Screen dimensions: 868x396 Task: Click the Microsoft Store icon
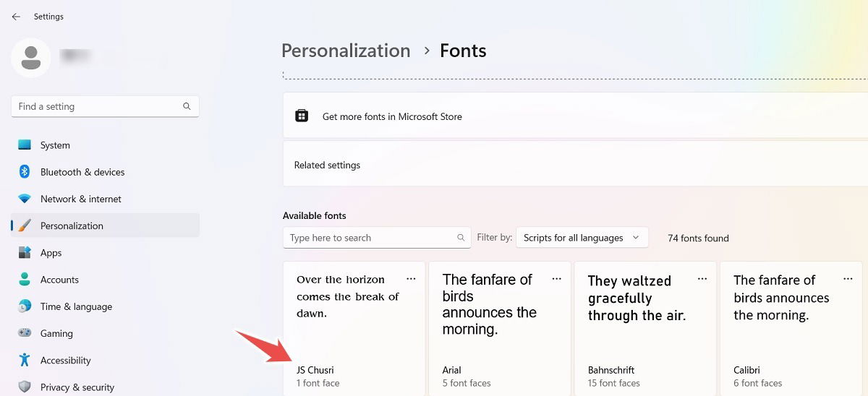(302, 116)
